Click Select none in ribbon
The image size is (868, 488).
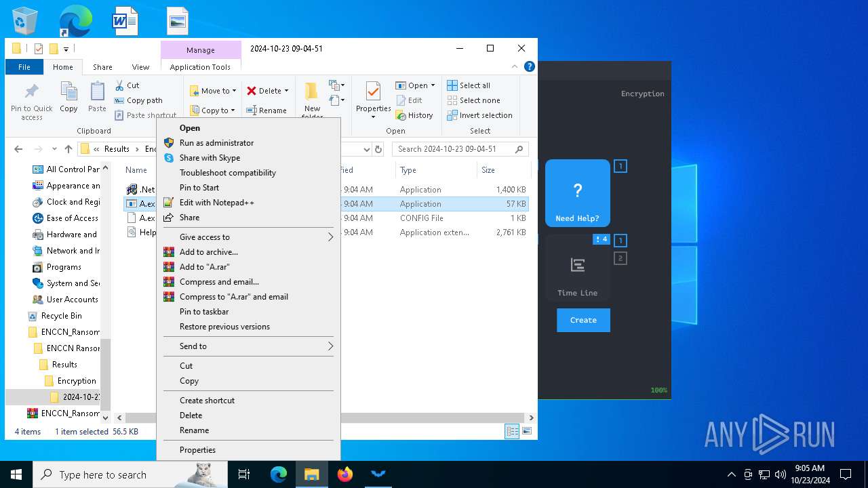473,100
